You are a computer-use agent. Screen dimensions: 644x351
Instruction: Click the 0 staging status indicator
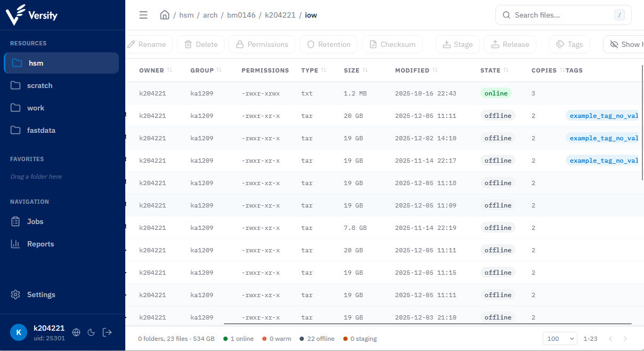pyautogui.click(x=360, y=339)
